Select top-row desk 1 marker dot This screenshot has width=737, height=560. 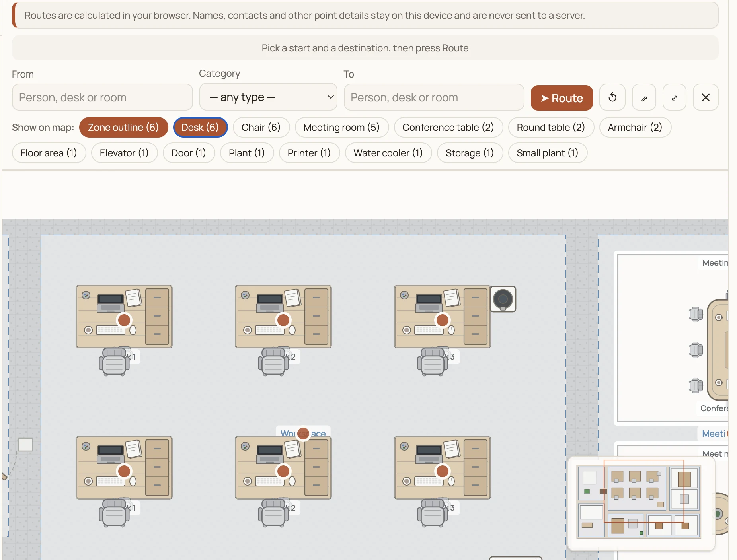(x=124, y=320)
